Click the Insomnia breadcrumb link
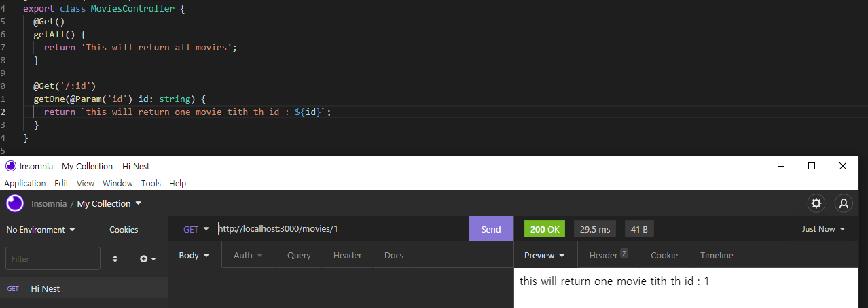 click(x=49, y=203)
